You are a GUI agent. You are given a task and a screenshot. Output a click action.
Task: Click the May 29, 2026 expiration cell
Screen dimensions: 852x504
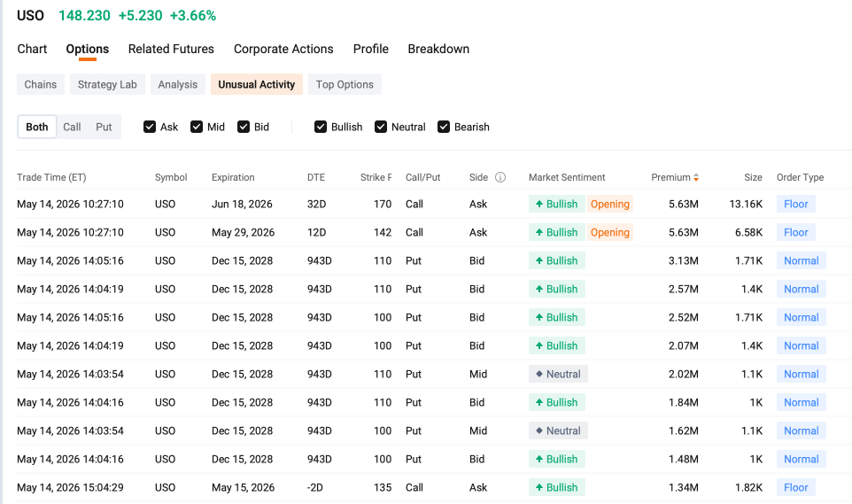tap(243, 232)
